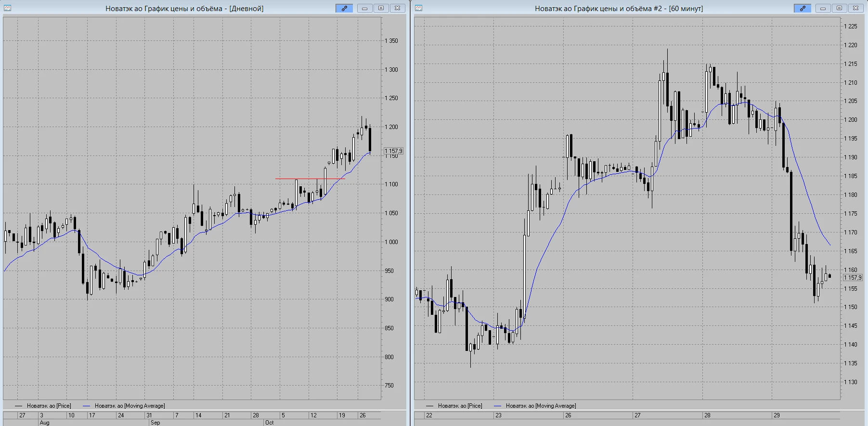Click date '29' on the 60-minute chart time axis

(777, 415)
